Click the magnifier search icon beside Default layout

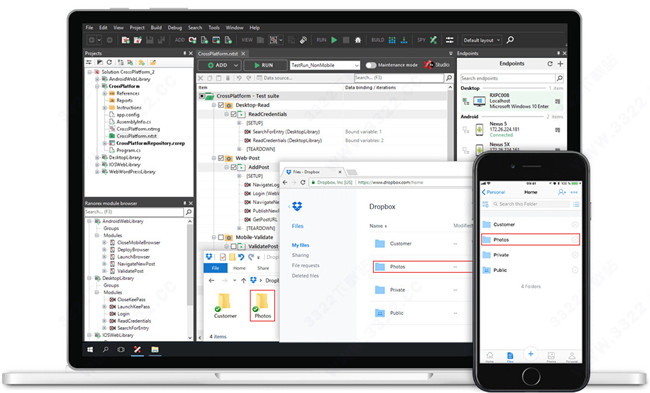(x=510, y=40)
